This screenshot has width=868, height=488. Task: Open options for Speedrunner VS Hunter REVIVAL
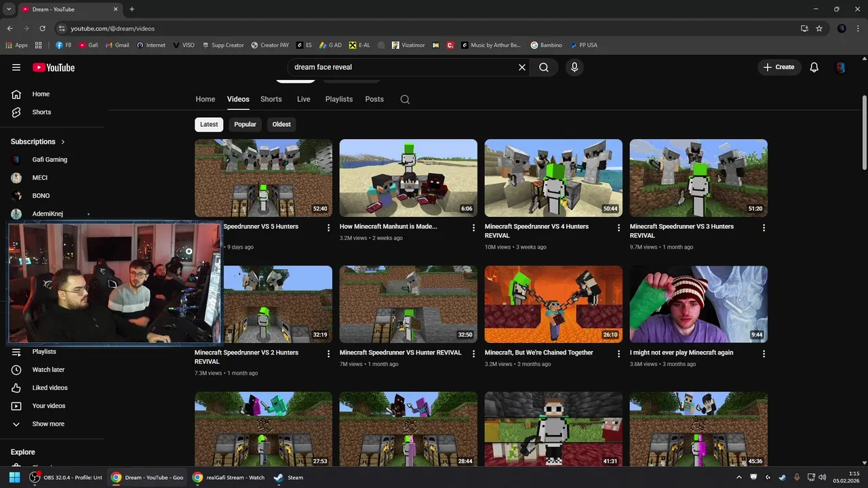click(474, 354)
